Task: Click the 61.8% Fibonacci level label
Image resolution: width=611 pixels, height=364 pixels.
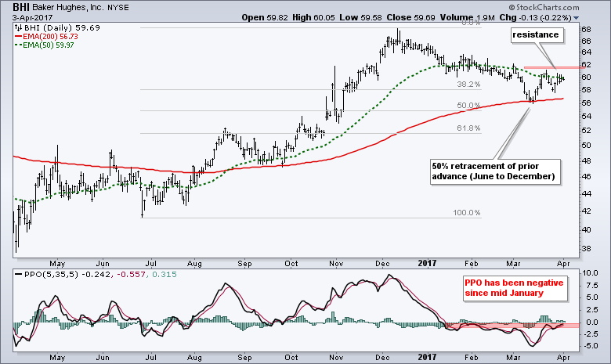Action: pyautogui.click(x=468, y=128)
